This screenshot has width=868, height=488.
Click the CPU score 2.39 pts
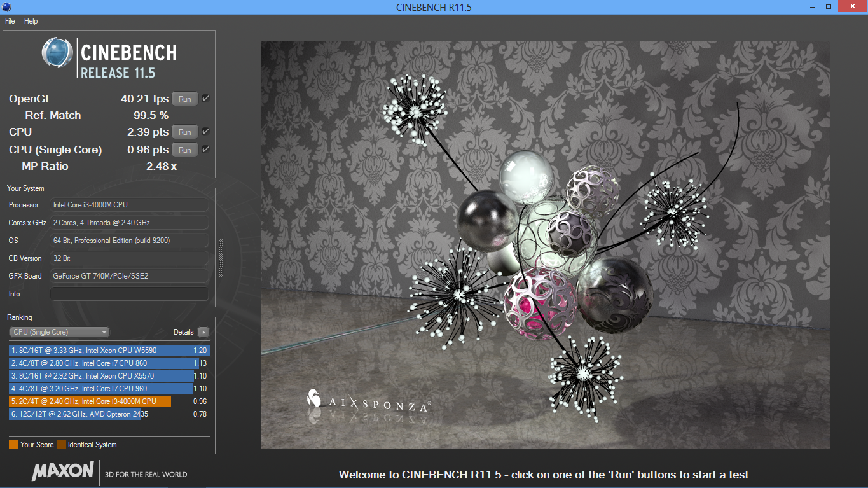tap(148, 132)
